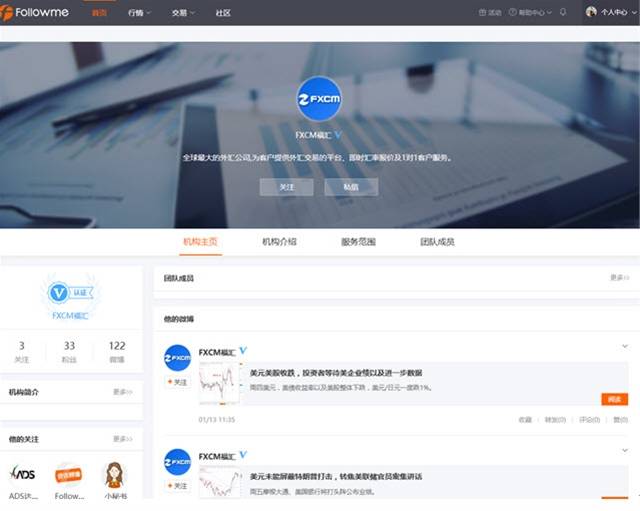Click the V badge on second post
The image size is (640, 511).
pos(243,455)
